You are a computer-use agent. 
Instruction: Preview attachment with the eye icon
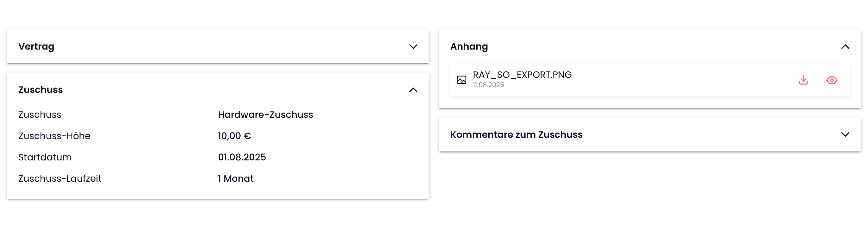click(832, 80)
